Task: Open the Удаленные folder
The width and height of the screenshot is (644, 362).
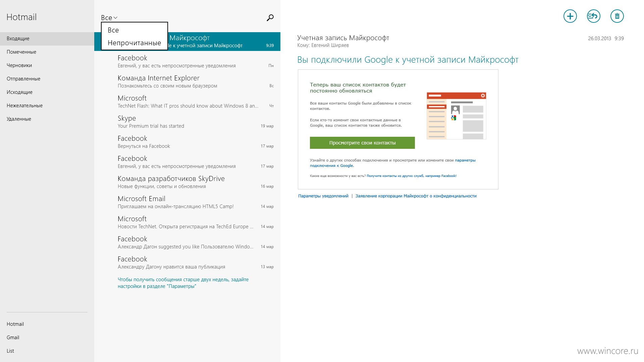Action: click(x=47, y=119)
